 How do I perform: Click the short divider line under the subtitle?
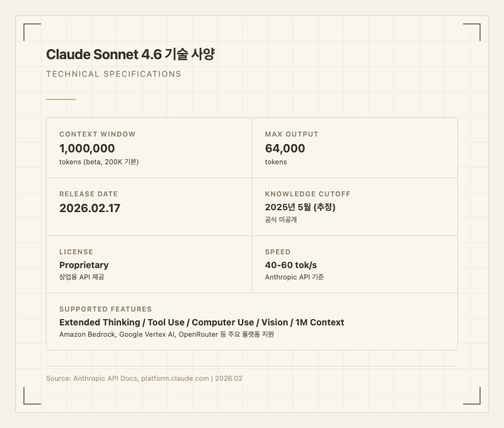[61, 99]
